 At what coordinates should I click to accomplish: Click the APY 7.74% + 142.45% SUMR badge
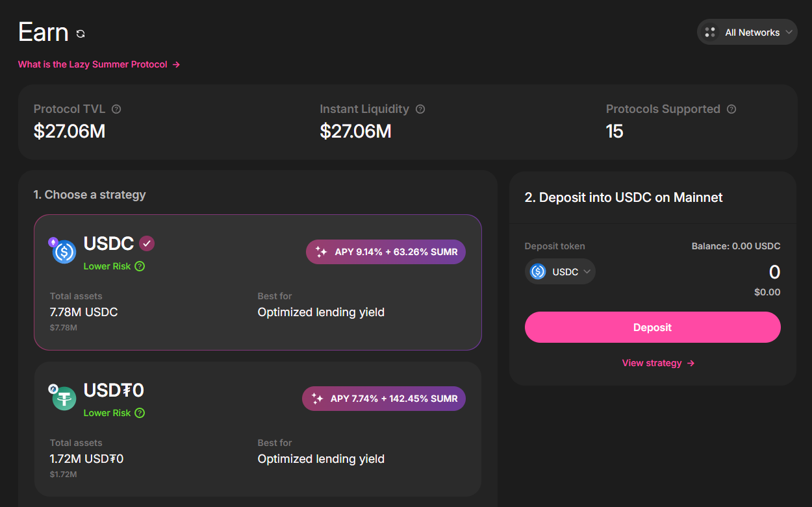pos(384,399)
